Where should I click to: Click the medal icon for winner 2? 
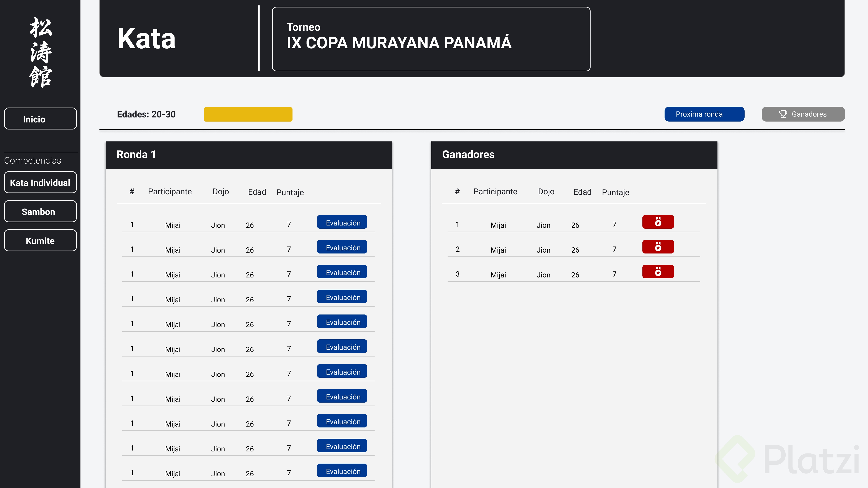[658, 247]
